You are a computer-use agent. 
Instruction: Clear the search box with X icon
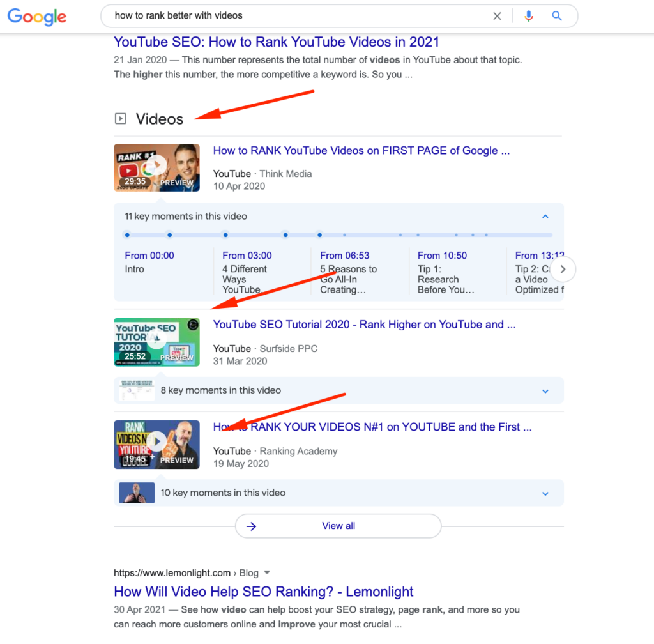(497, 16)
